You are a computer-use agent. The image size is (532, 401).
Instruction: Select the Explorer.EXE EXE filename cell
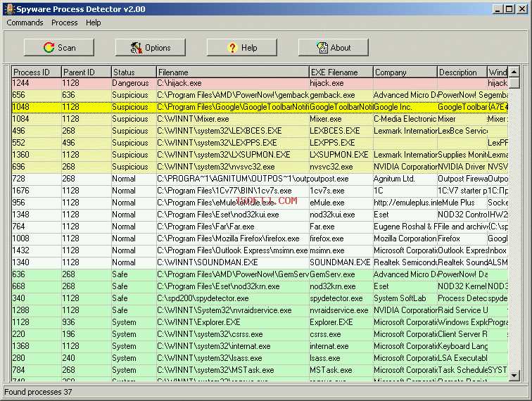click(341, 322)
